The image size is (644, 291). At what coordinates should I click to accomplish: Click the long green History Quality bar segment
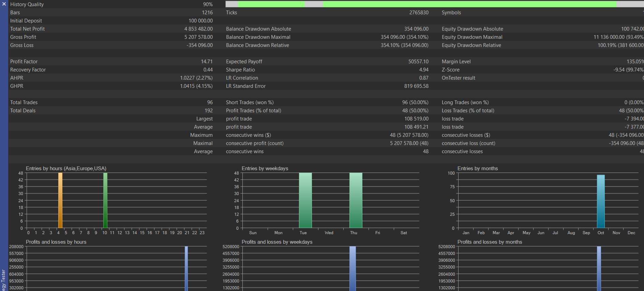[469, 4]
